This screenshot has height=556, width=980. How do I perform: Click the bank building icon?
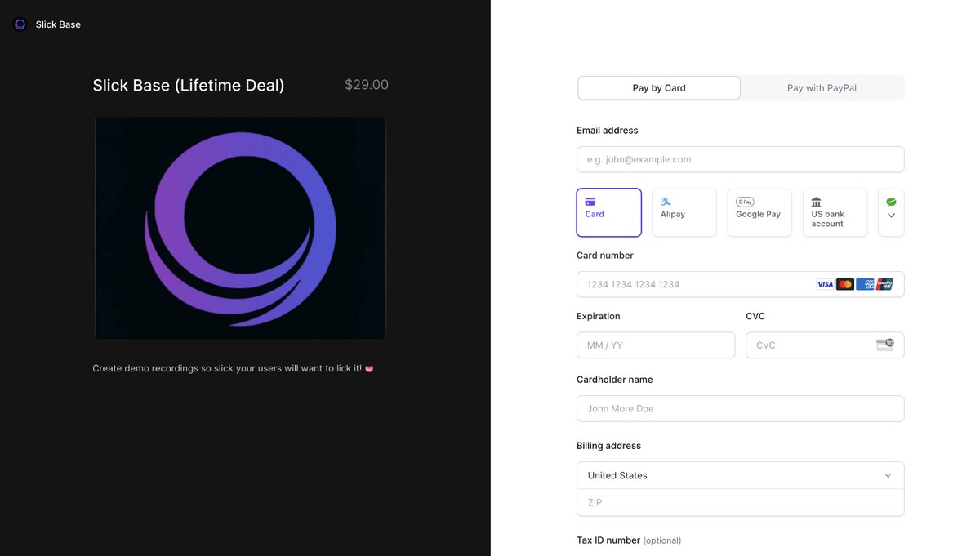(x=816, y=202)
